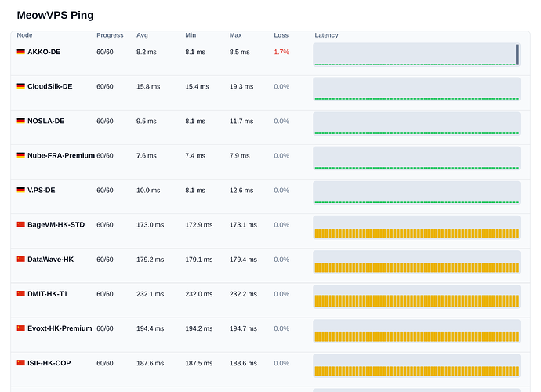Click BageVM-HK-STD min 172.9 ms
Screen dimensions: 541x392
click(199, 225)
